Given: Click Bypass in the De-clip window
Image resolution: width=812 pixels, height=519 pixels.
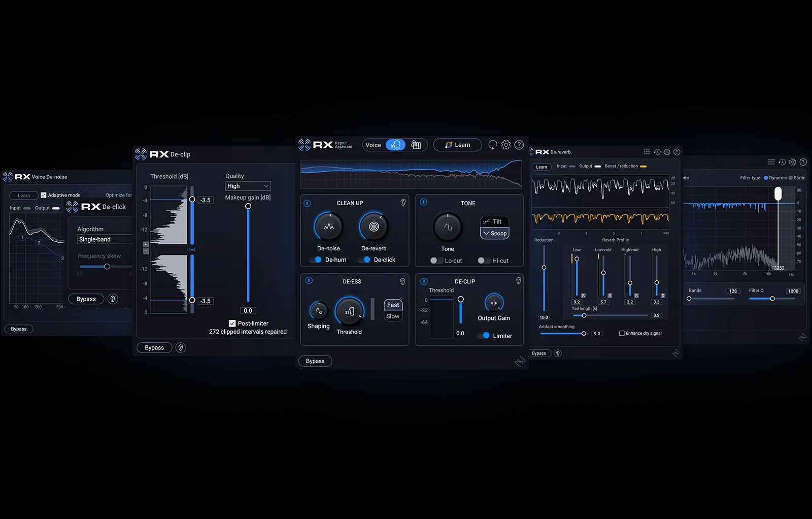Looking at the screenshot, I should point(154,348).
